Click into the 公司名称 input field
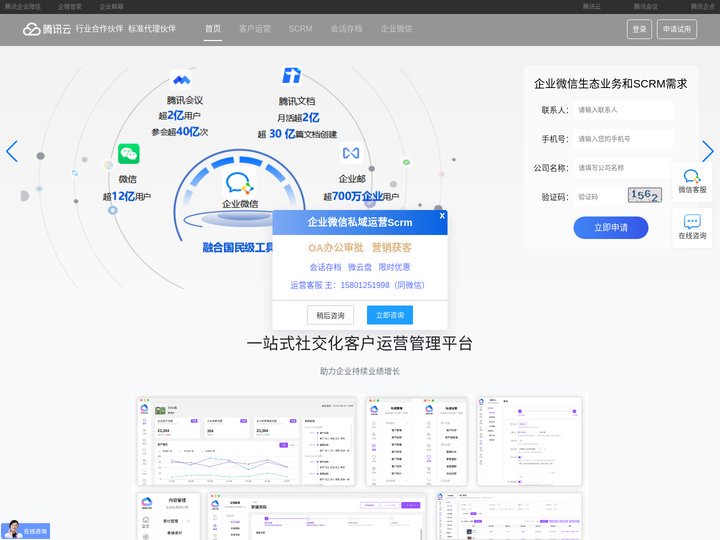720x540 pixels. (623, 168)
